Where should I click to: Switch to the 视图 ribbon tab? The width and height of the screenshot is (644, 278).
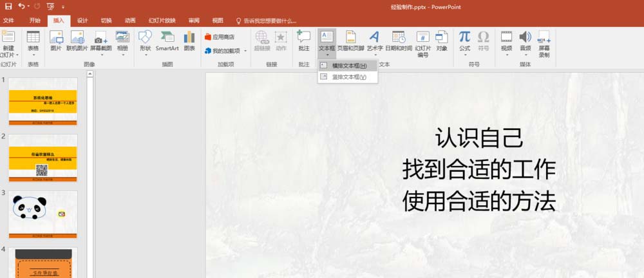tap(218, 21)
